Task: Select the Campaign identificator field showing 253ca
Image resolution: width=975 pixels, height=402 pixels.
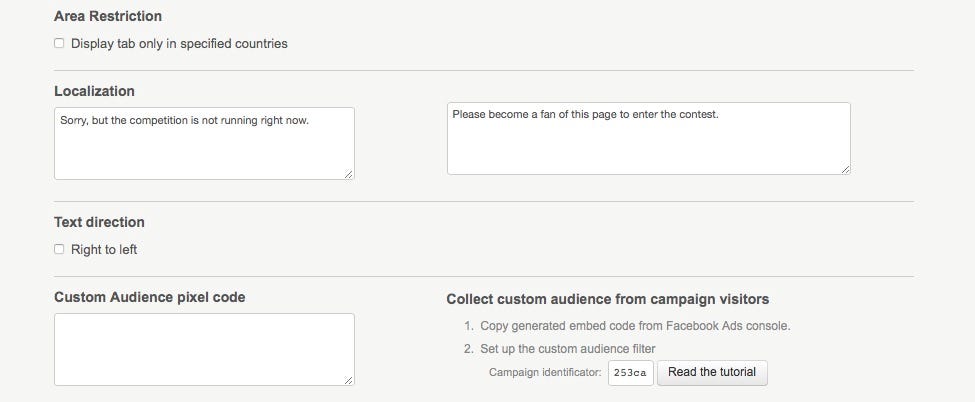Action: [x=631, y=373]
